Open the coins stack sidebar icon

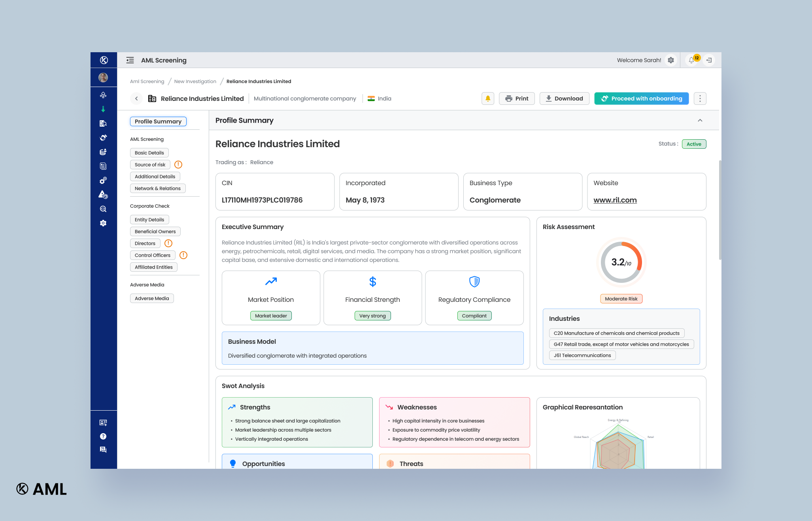tap(103, 152)
